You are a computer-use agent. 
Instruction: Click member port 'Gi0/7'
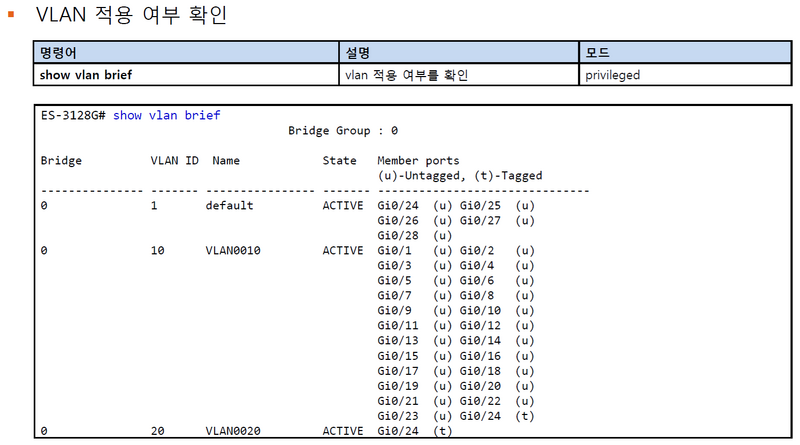(x=394, y=295)
